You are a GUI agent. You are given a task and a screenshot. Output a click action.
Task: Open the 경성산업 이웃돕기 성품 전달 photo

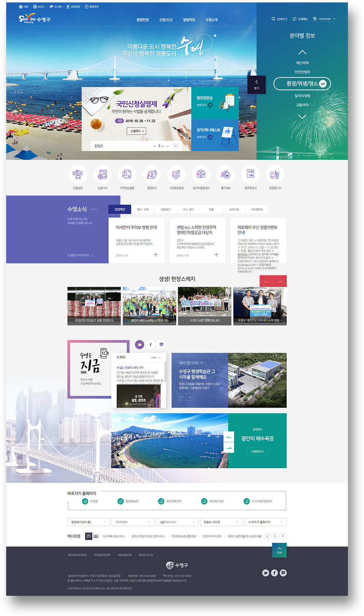(94, 306)
